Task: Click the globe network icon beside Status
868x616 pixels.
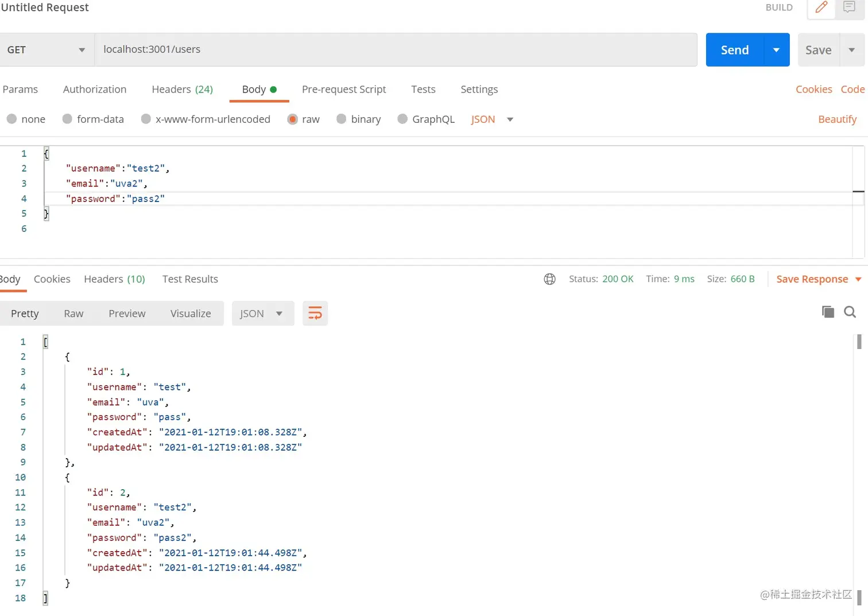Action: 549,279
